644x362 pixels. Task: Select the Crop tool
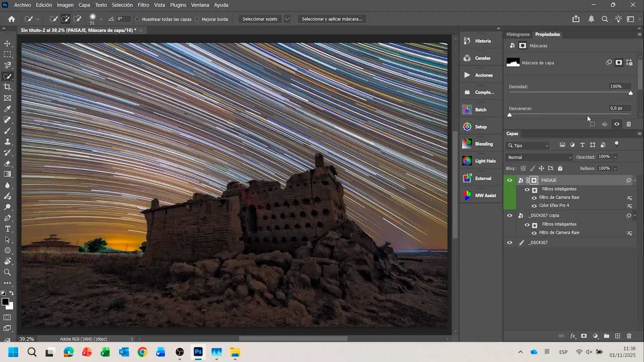point(8,87)
